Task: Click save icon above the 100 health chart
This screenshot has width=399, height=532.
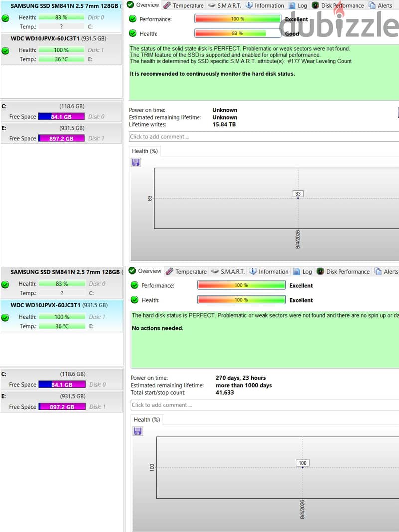Action: (x=138, y=431)
